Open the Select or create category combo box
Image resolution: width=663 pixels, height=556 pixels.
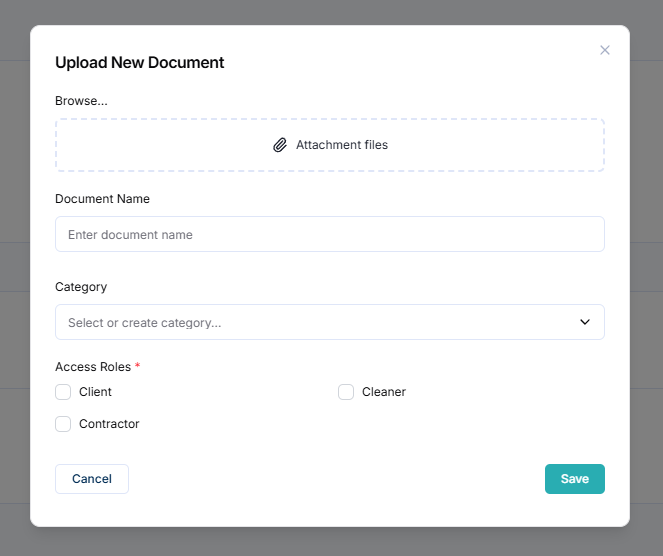(x=310, y=323)
